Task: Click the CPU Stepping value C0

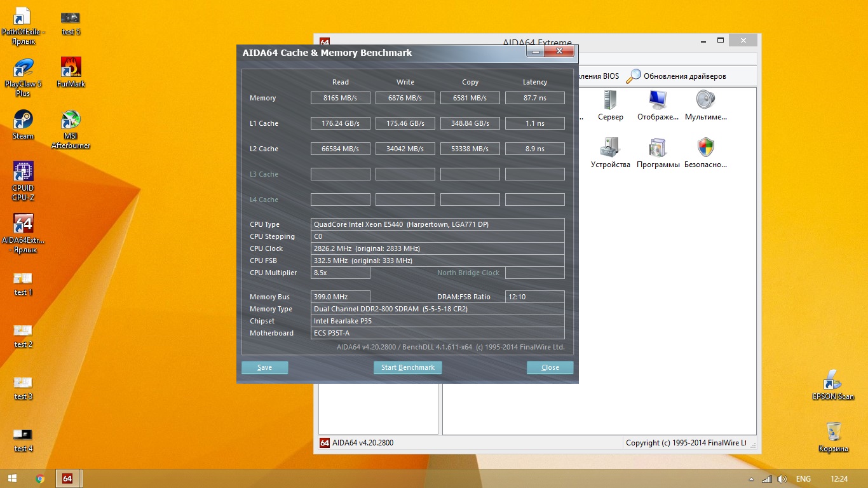Action: 438,236
